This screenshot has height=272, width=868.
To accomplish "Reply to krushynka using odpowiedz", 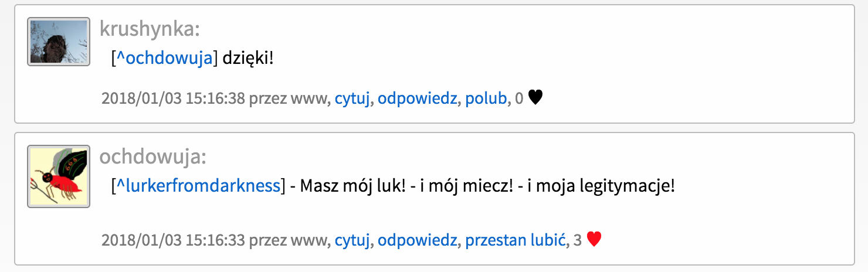I will (x=417, y=98).
